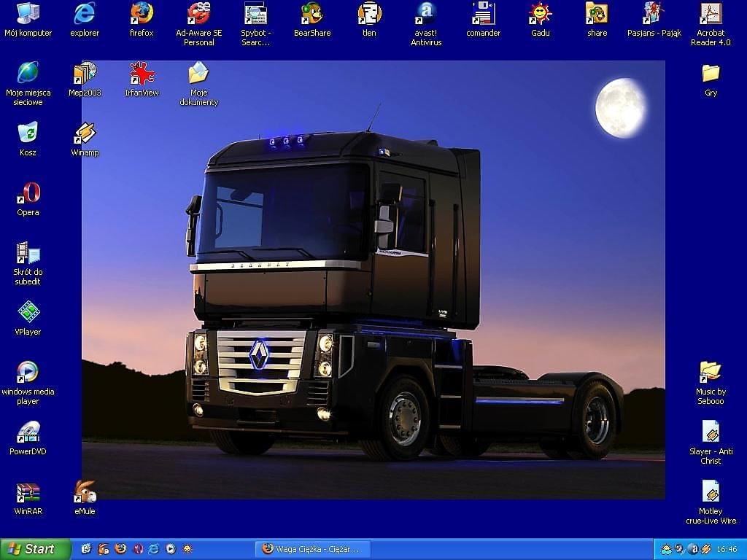Click the Gadu sun icon in Quick Launch
The height and width of the screenshot is (560, 747).
[x=187, y=549]
